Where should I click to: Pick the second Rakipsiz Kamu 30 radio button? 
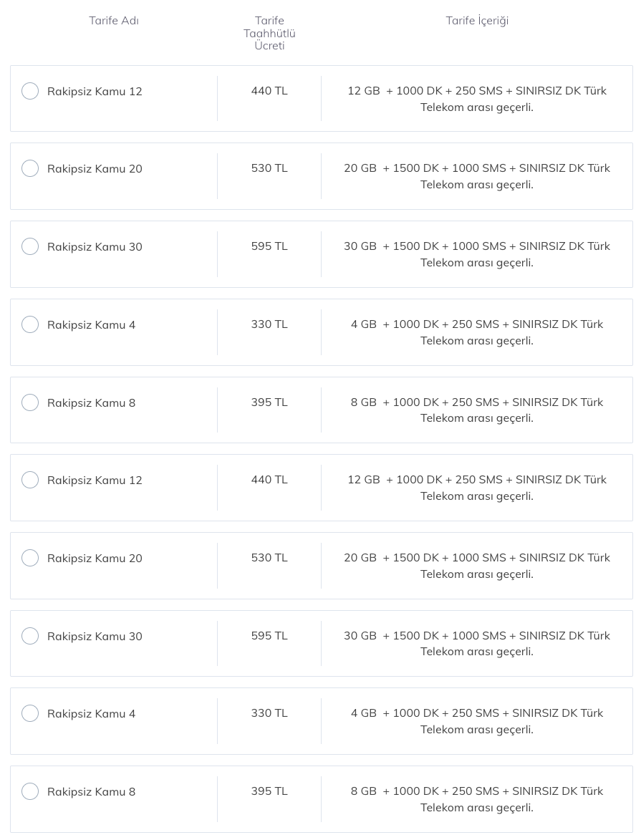30,636
